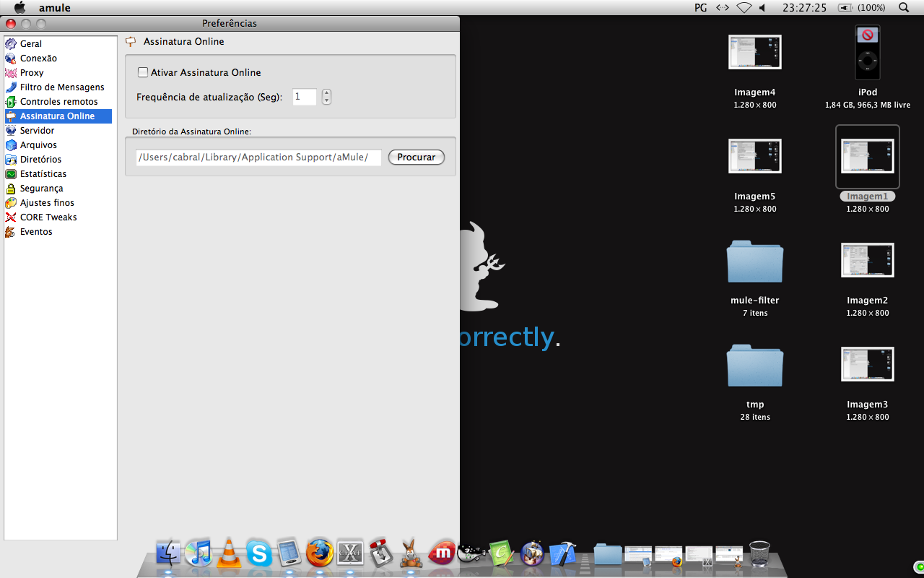Open the Segurança lock icon section
Image resolution: width=924 pixels, height=578 pixels.
click(x=11, y=189)
